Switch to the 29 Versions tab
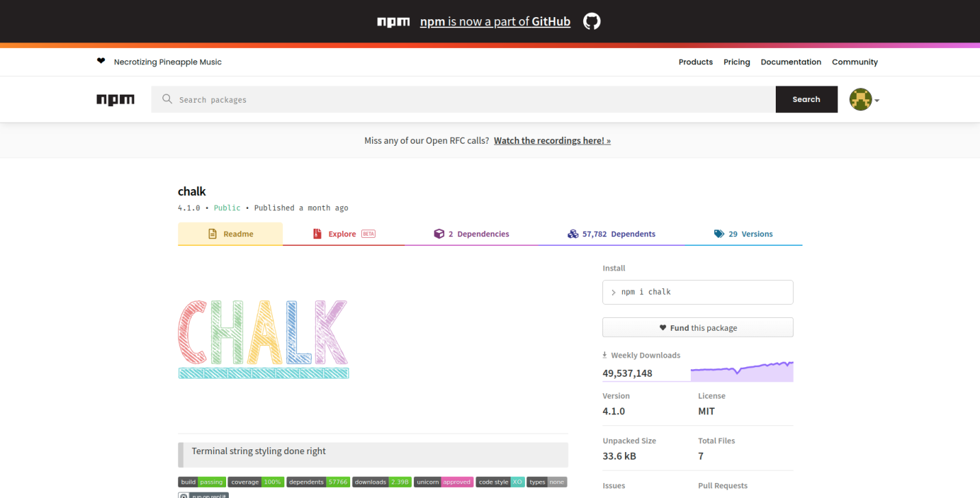The height and width of the screenshot is (498, 980). point(743,234)
